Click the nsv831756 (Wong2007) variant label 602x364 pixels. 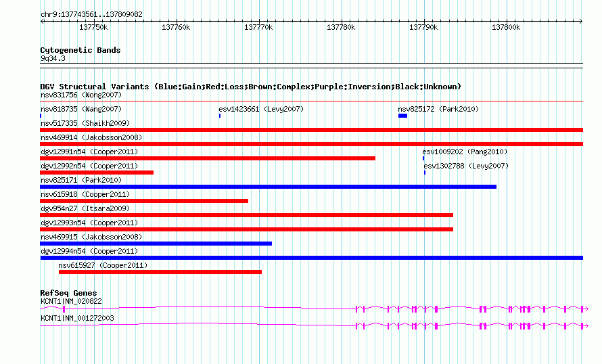tap(81, 95)
